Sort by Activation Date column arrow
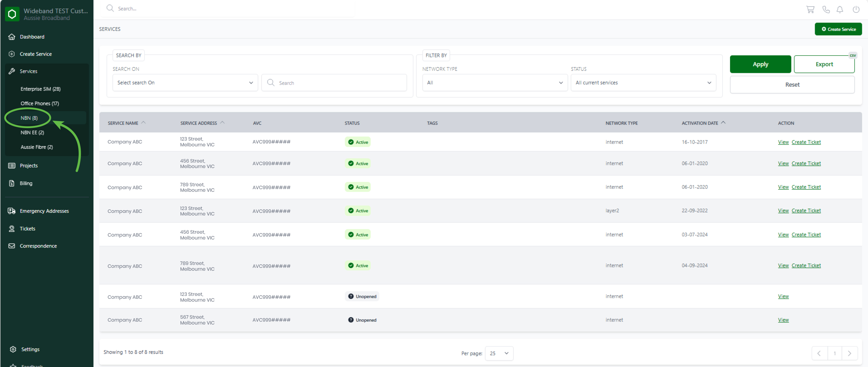 click(723, 123)
